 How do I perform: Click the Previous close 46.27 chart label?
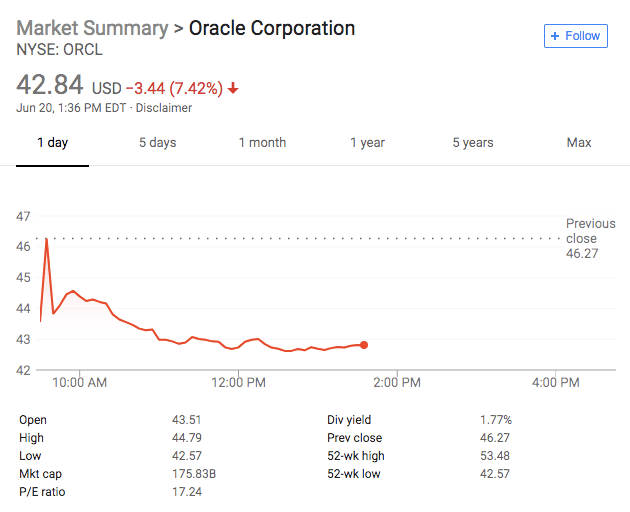click(590, 239)
